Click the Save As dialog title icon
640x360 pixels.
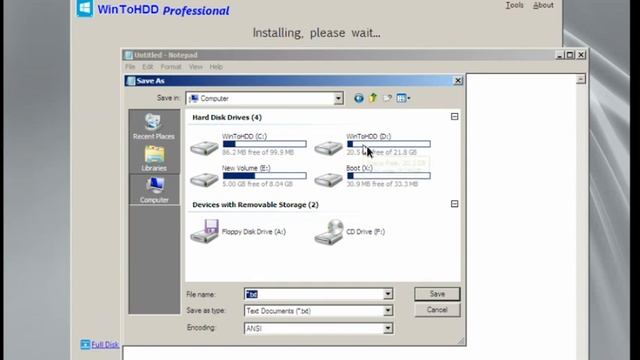click(x=131, y=81)
